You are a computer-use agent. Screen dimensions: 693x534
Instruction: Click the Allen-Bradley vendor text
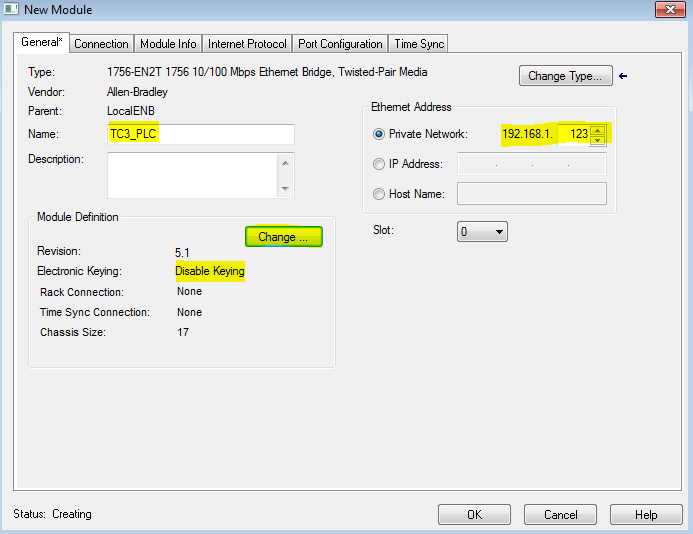(x=137, y=92)
